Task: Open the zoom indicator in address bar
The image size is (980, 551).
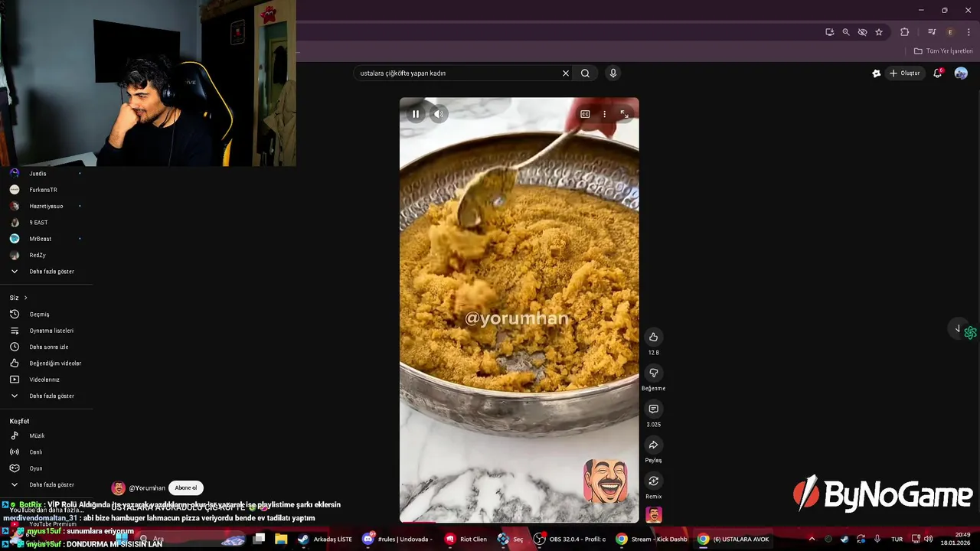Action: click(x=846, y=32)
